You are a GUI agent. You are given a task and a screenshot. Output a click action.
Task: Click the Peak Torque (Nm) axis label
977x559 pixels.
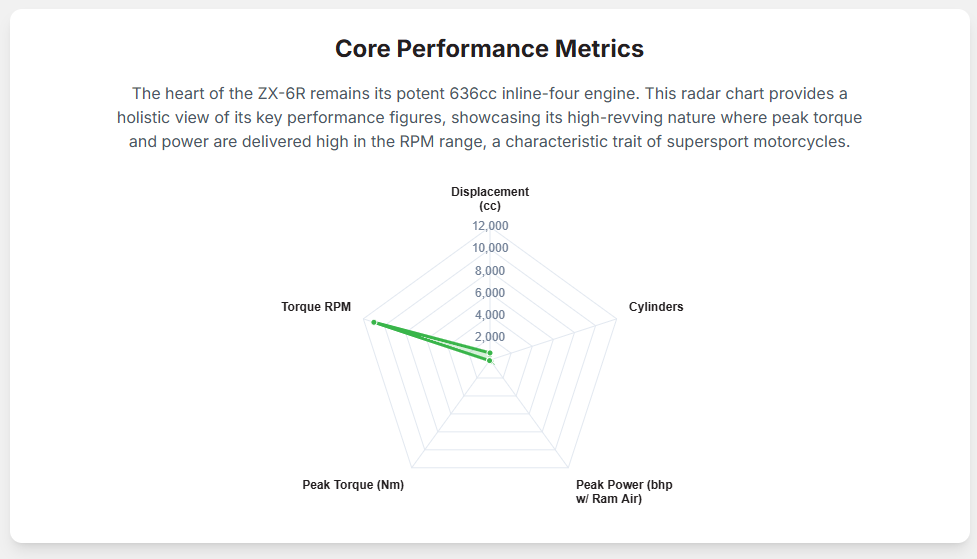(x=353, y=485)
